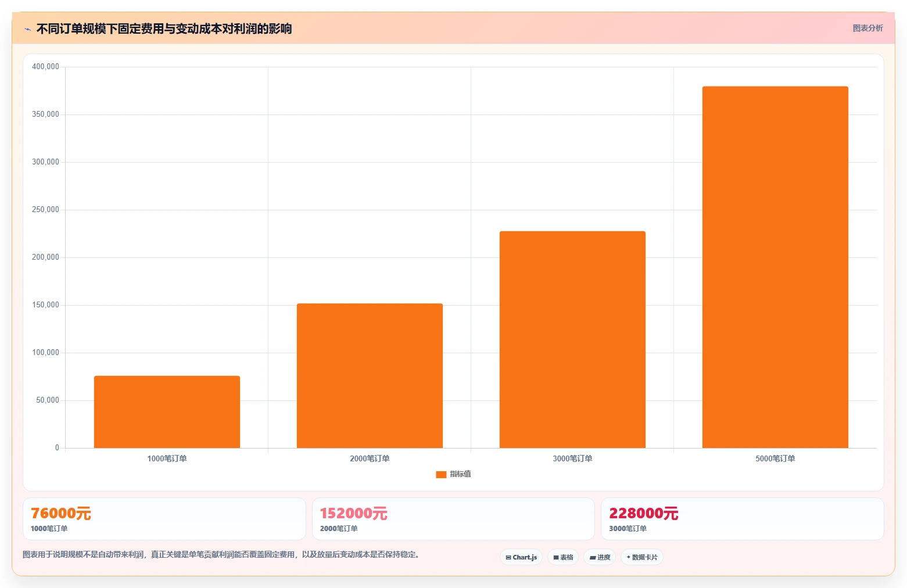This screenshot has width=907, height=588.
Task: Click the 1000笔订单 caption under 76000元
Action: point(49,529)
